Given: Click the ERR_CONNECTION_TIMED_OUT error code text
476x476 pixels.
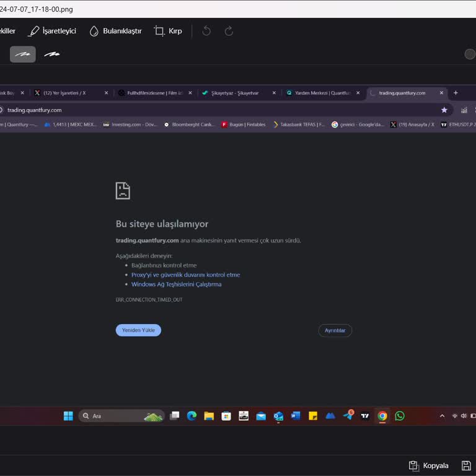Looking at the screenshot, I should pyautogui.click(x=149, y=299).
